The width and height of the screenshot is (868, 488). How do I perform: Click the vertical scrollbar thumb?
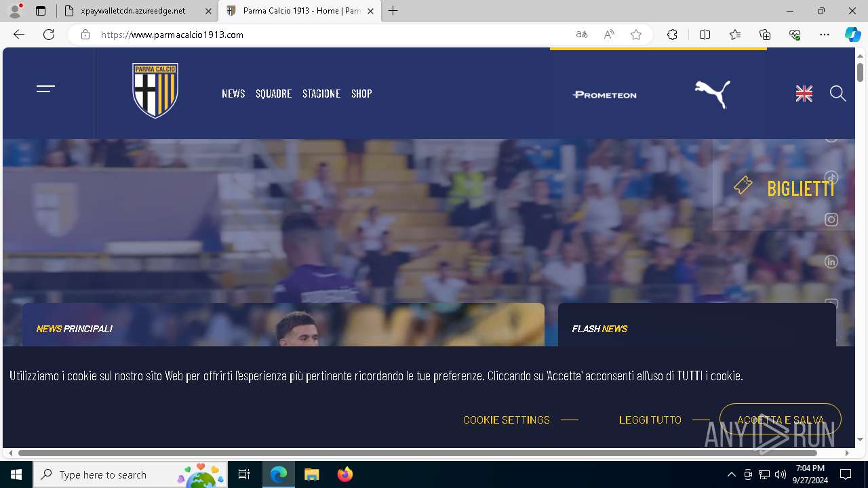[860, 72]
